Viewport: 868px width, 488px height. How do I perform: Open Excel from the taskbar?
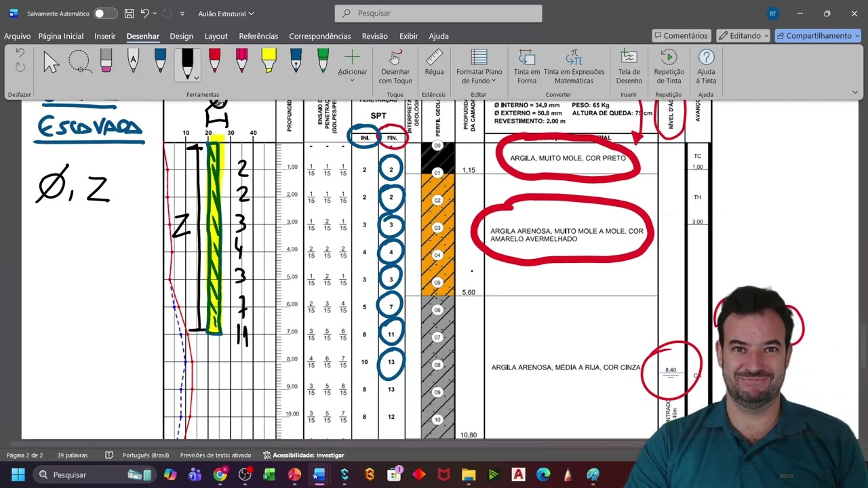pyautogui.click(x=269, y=474)
